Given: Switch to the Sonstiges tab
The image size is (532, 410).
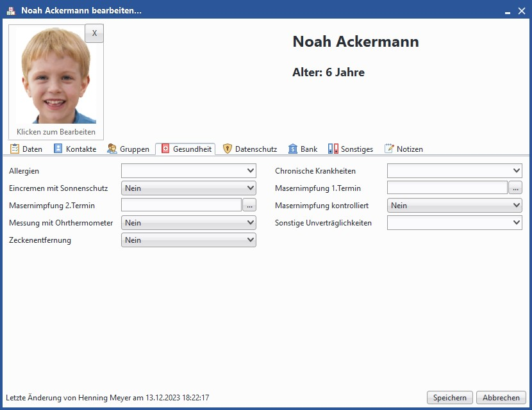Looking at the screenshot, I should [351, 149].
